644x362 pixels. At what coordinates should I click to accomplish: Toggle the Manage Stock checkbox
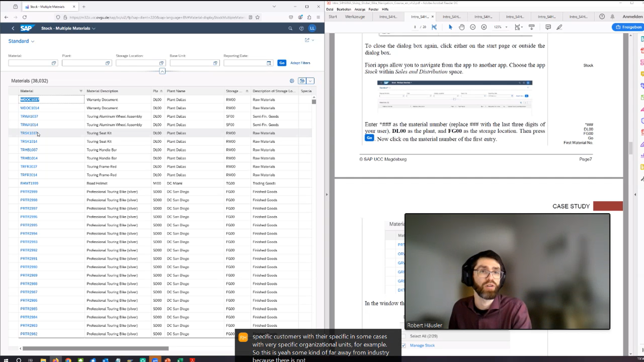click(404, 345)
